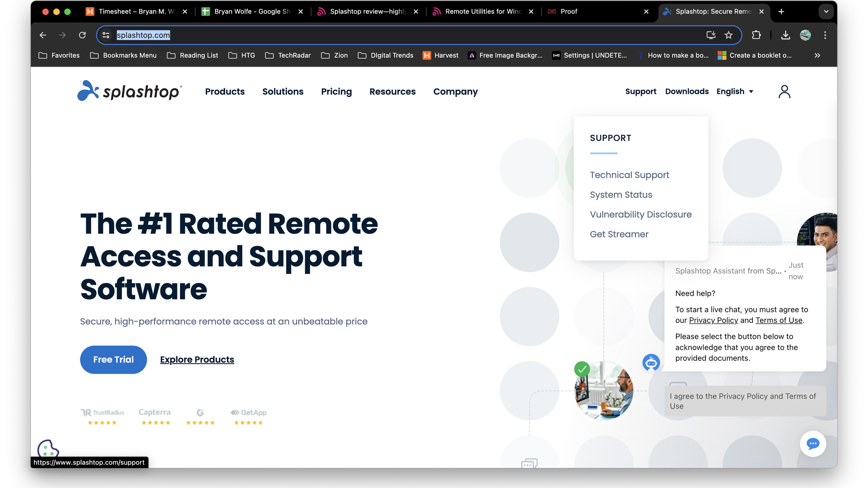Bookmark this page with the star icon

[x=728, y=35]
